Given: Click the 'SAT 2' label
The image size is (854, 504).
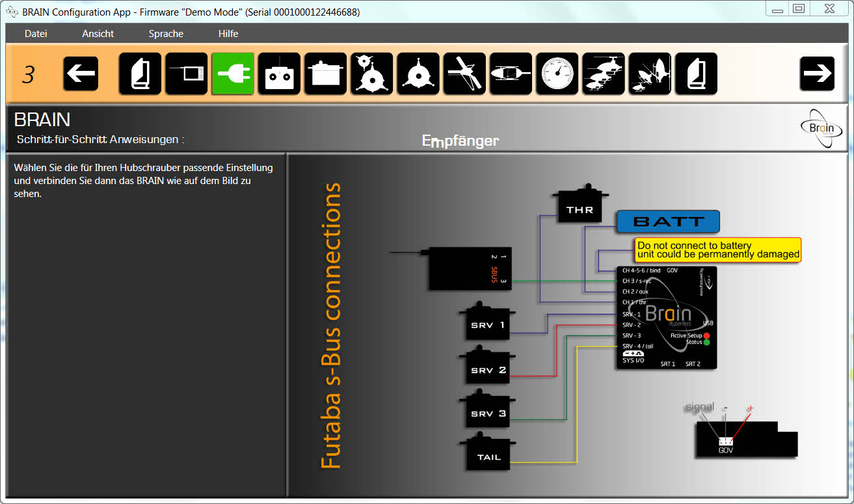Looking at the screenshot, I should point(693,364).
